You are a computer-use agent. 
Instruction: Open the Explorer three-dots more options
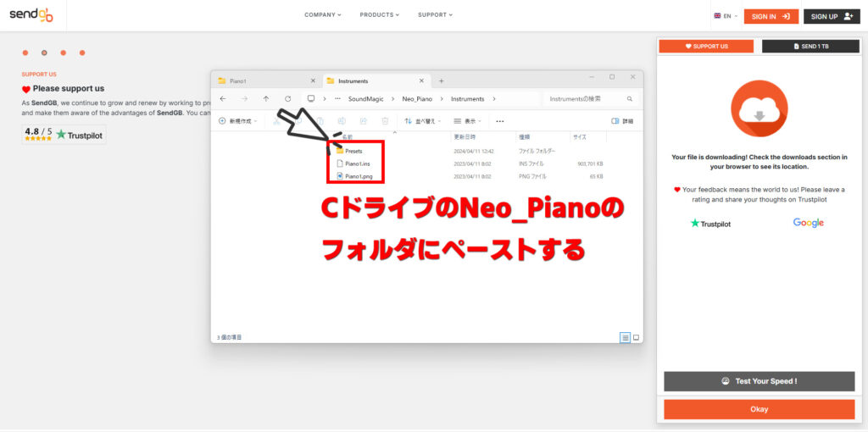500,121
